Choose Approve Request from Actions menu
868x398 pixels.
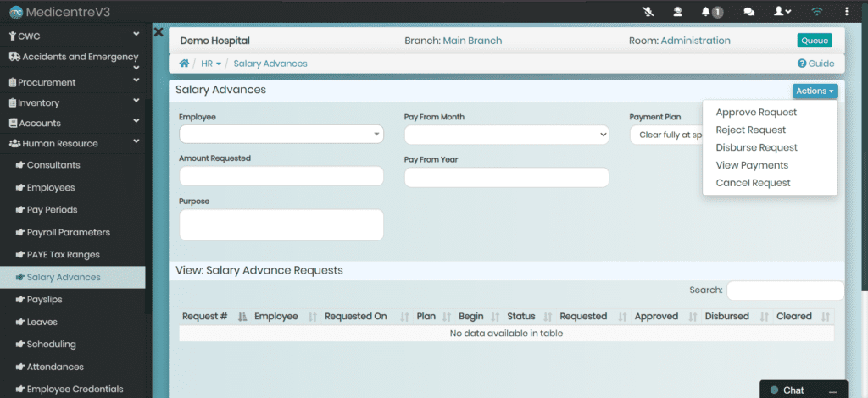pyautogui.click(x=756, y=113)
